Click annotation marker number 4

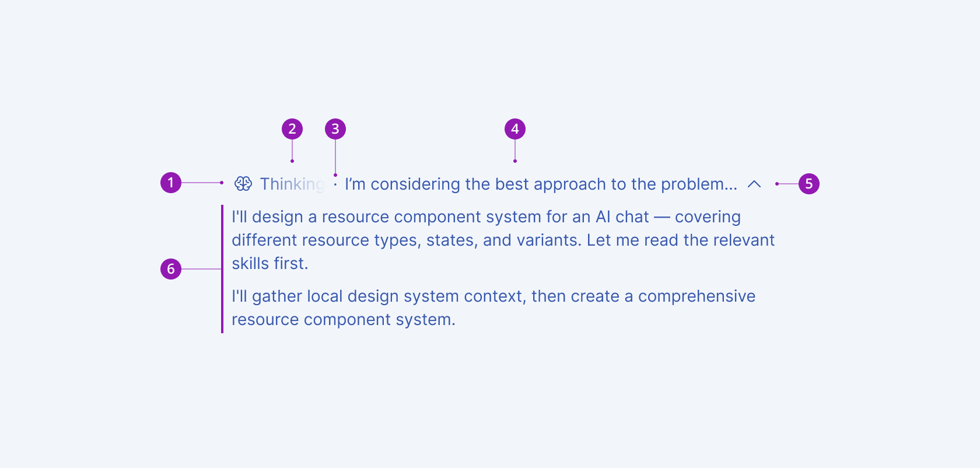(x=515, y=129)
